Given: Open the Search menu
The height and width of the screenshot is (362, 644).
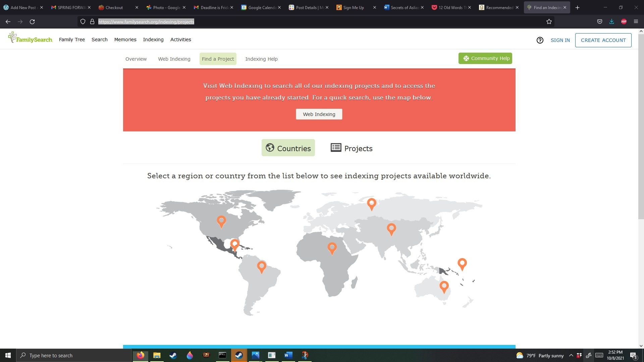Looking at the screenshot, I should (x=100, y=40).
